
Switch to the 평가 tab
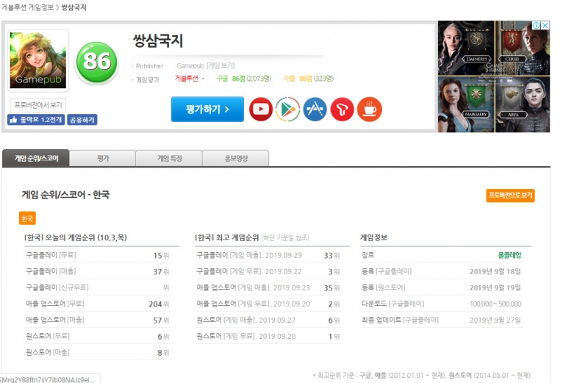[103, 158]
